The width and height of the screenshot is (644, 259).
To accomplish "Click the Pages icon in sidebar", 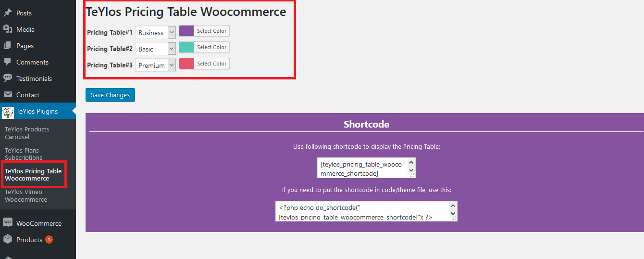I will pyautogui.click(x=8, y=46).
